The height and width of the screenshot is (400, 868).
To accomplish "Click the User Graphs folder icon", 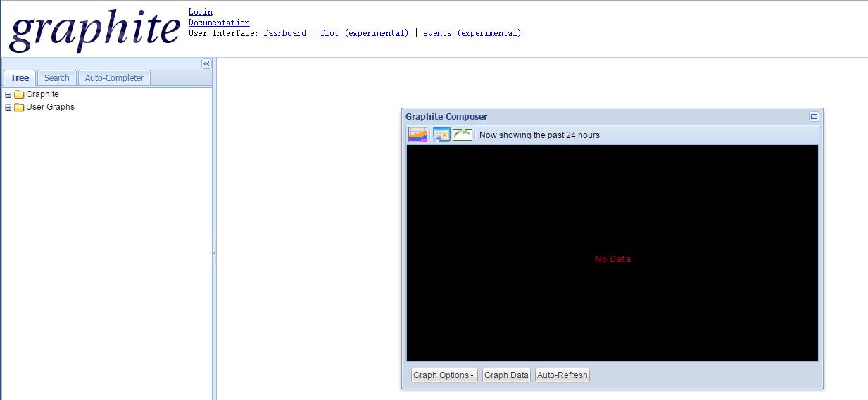I will 19,107.
